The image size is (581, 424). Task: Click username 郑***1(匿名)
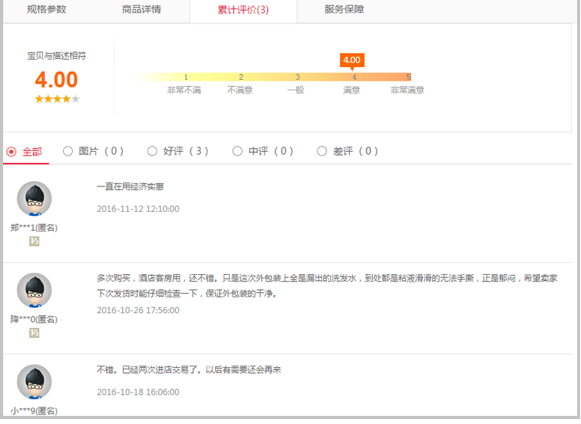34,228
